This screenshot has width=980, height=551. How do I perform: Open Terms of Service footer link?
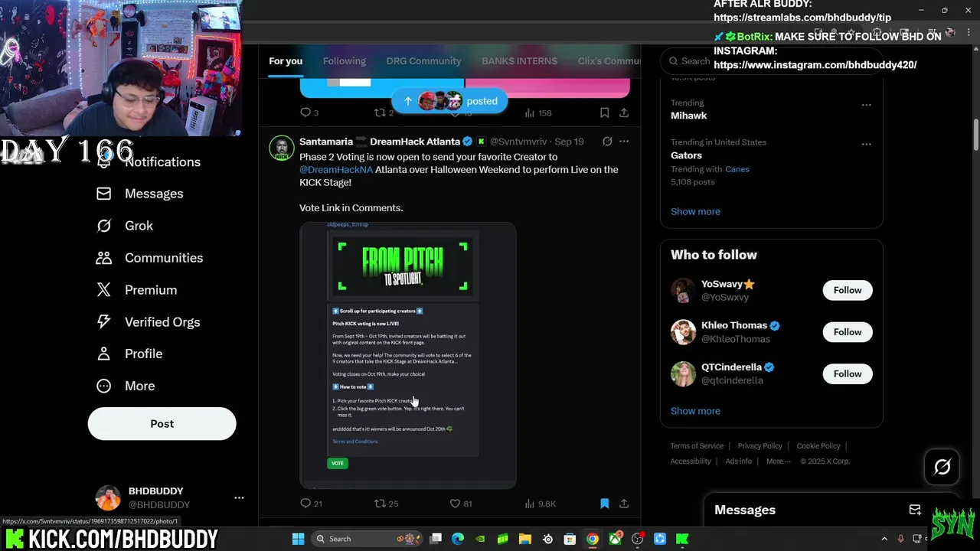coord(697,446)
